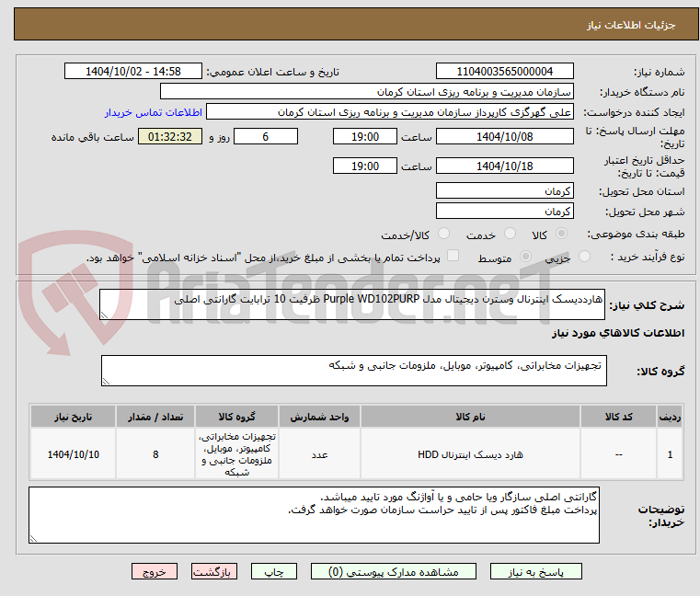This screenshot has height=596, width=700.
Task: Click the بازگشت back button
Action: click(x=214, y=571)
